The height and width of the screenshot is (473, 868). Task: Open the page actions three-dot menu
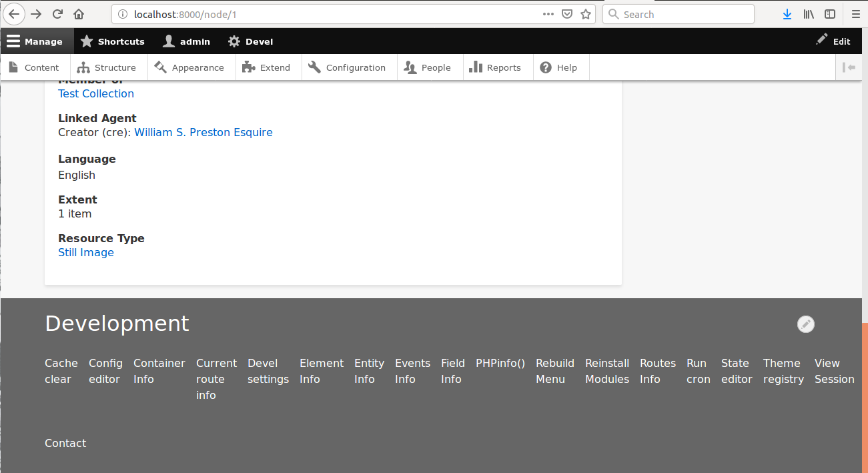(548, 13)
